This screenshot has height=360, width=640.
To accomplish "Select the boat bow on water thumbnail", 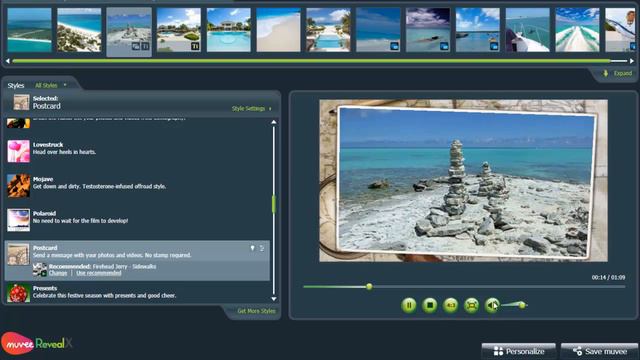I will point(527,30).
